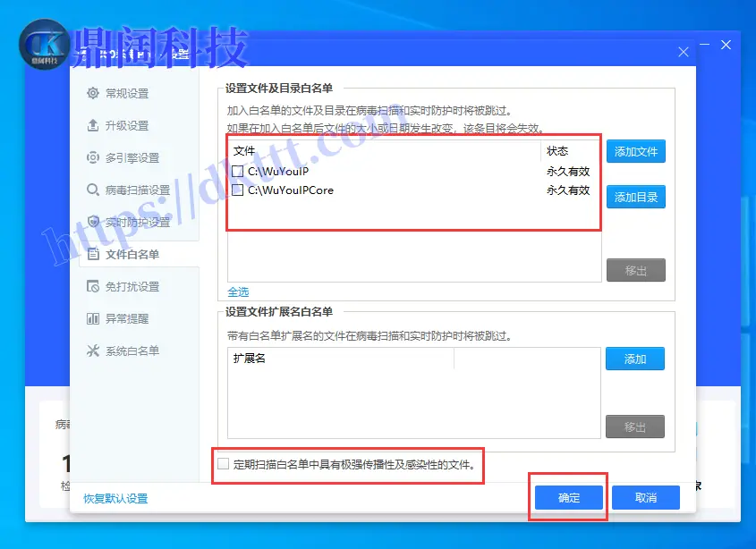Click the 多引擎设置 icon
This screenshot has width=756, height=549.
(x=93, y=157)
